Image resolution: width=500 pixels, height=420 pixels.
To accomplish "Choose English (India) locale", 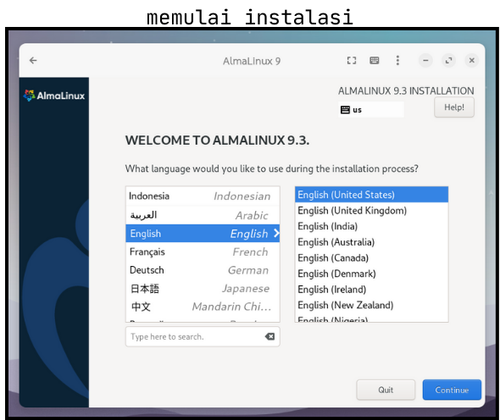I will [371, 226].
